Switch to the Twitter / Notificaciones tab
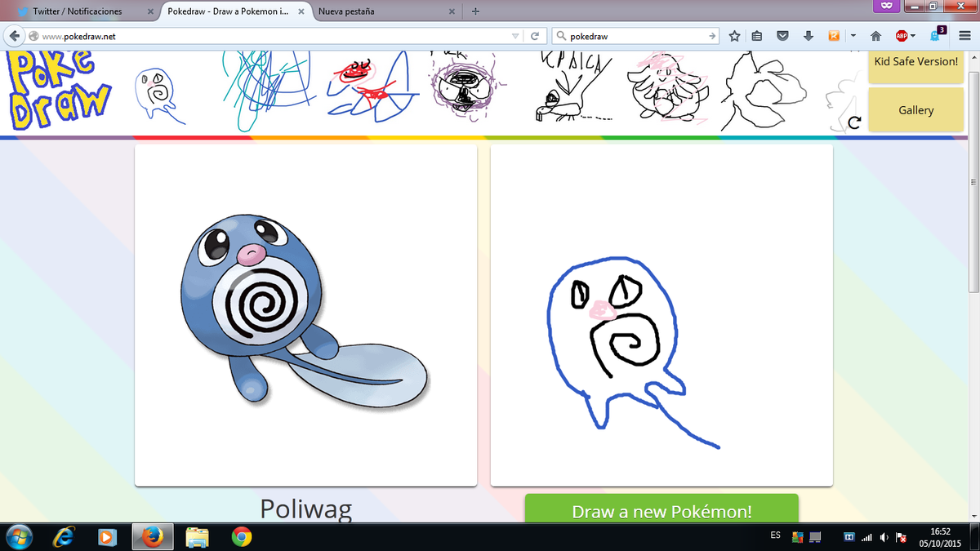This screenshot has width=980, height=551. (x=78, y=11)
